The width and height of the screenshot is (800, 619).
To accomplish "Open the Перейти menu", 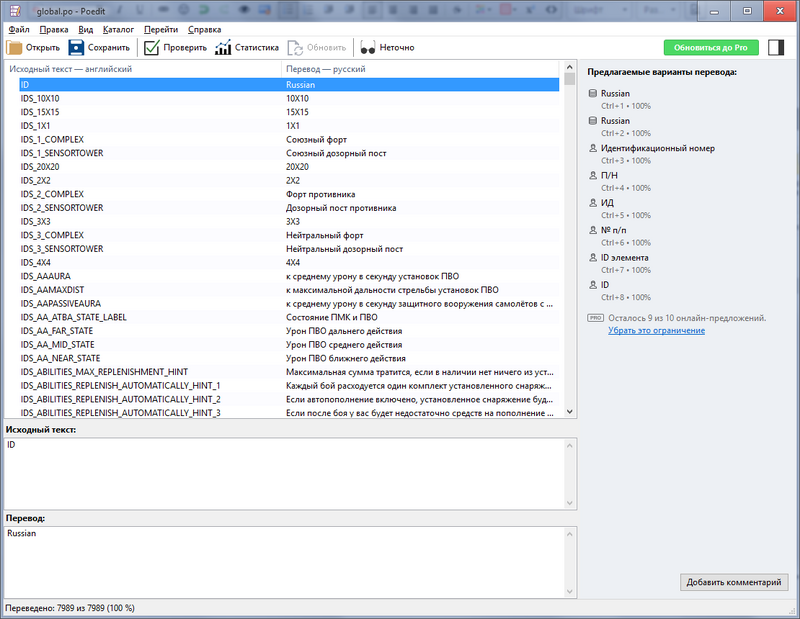I will [x=161, y=30].
